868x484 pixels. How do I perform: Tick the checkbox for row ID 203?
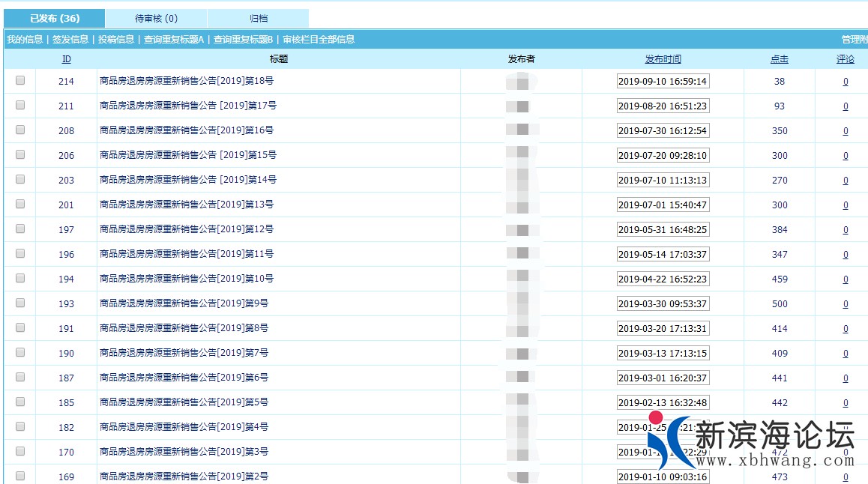click(20, 180)
